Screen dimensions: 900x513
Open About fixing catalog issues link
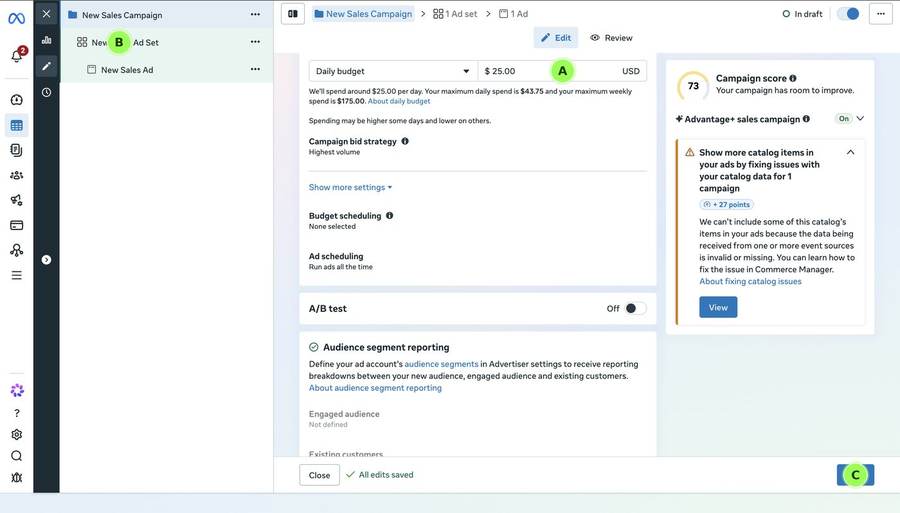[750, 281]
